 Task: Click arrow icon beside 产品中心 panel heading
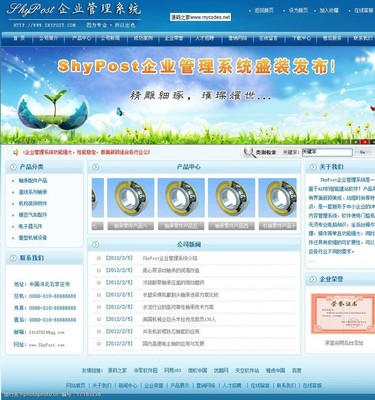tap(95, 167)
